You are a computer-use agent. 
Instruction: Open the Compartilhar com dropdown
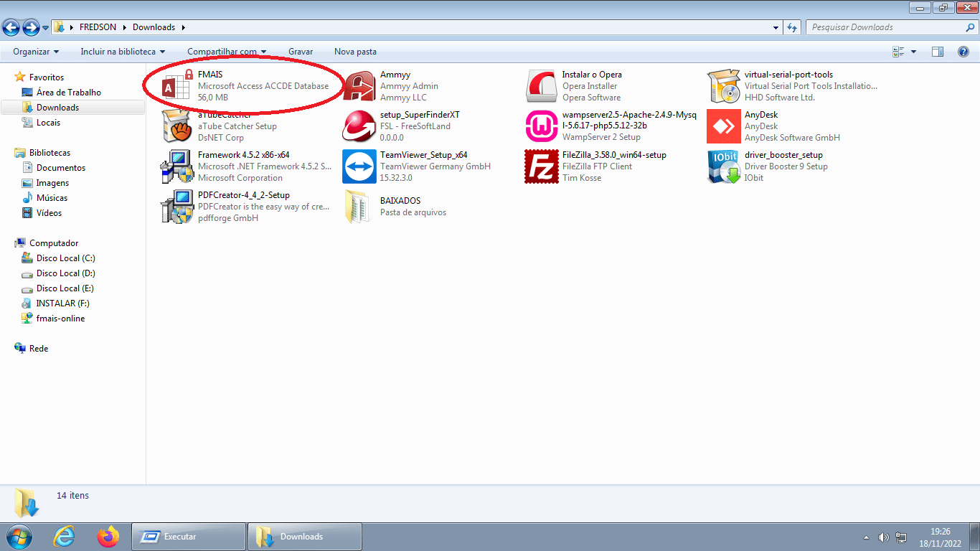(227, 52)
